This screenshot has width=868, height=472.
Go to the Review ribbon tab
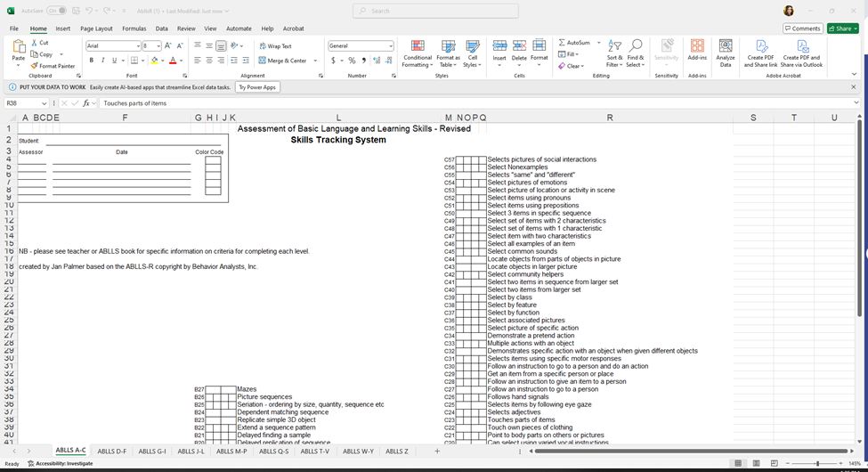[186, 28]
